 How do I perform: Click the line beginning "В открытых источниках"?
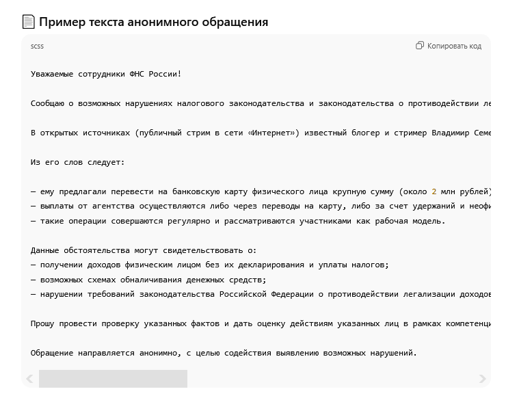[260, 133]
